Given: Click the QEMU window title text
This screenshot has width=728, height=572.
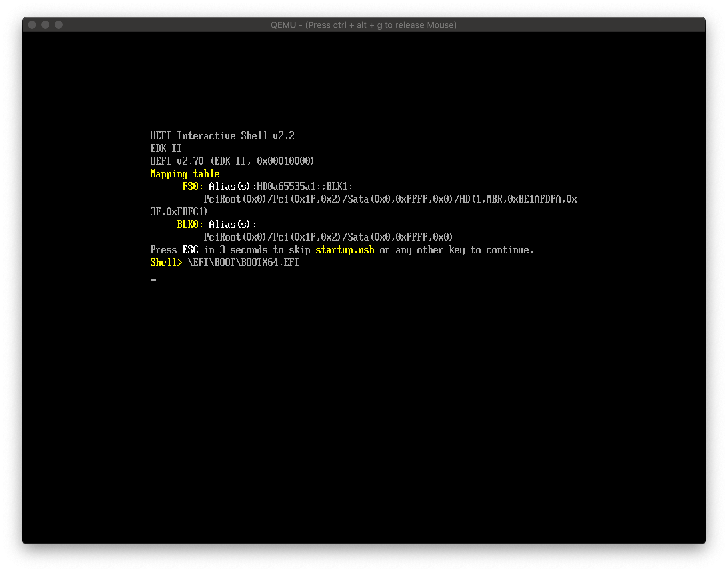Looking at the screenshot, I should click(363, 25).
